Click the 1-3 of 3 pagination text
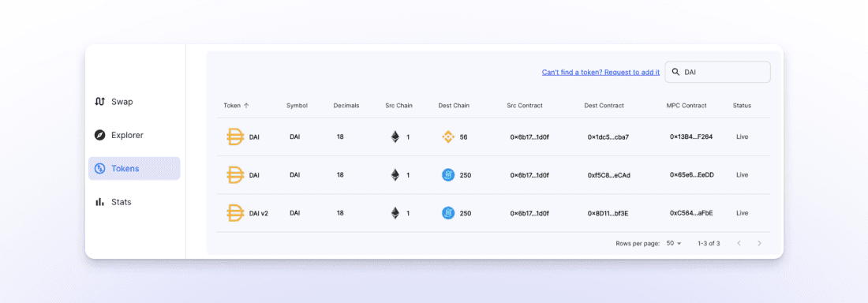The height and width of the screenshot is (303, 868). coord(709,243)
